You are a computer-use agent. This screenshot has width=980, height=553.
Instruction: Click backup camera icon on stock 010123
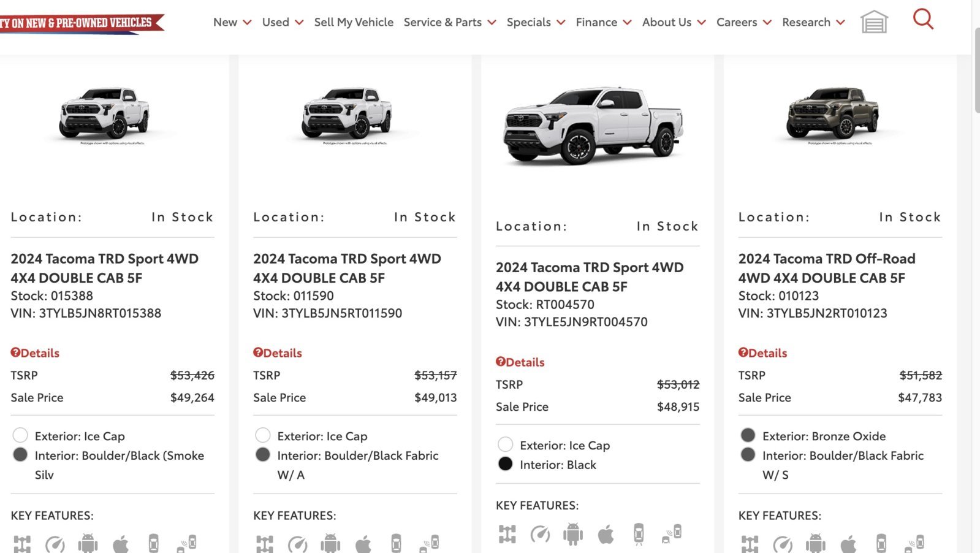881,543
